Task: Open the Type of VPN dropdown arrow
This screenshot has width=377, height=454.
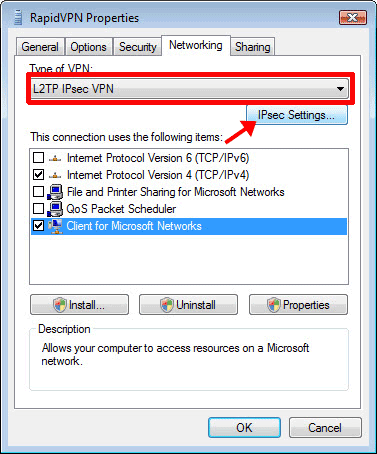Action: (x=340, y=89)
